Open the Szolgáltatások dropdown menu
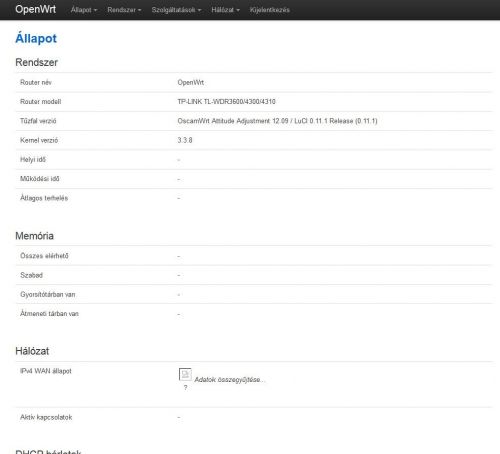 176,10
